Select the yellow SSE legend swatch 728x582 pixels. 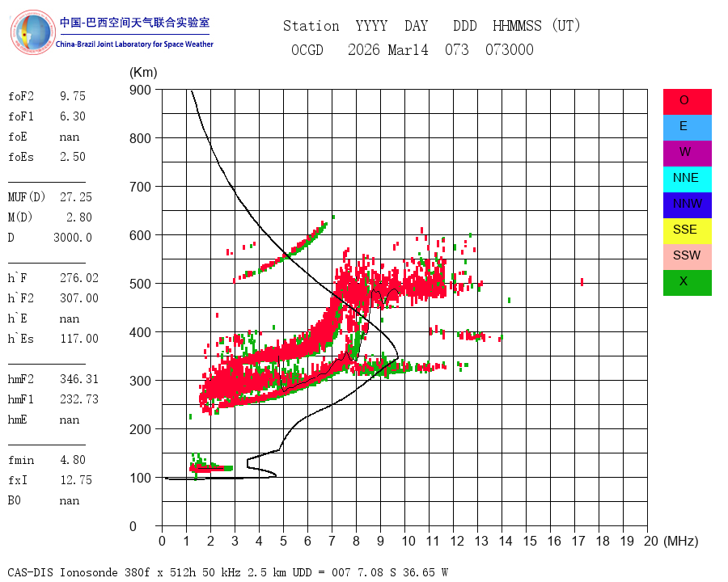(687, 231)
